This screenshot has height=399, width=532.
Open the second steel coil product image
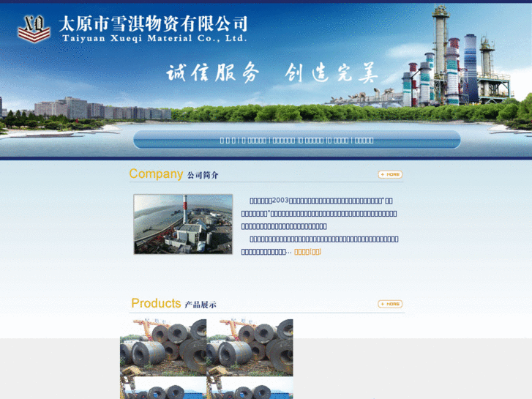click(x=250, y=347)
